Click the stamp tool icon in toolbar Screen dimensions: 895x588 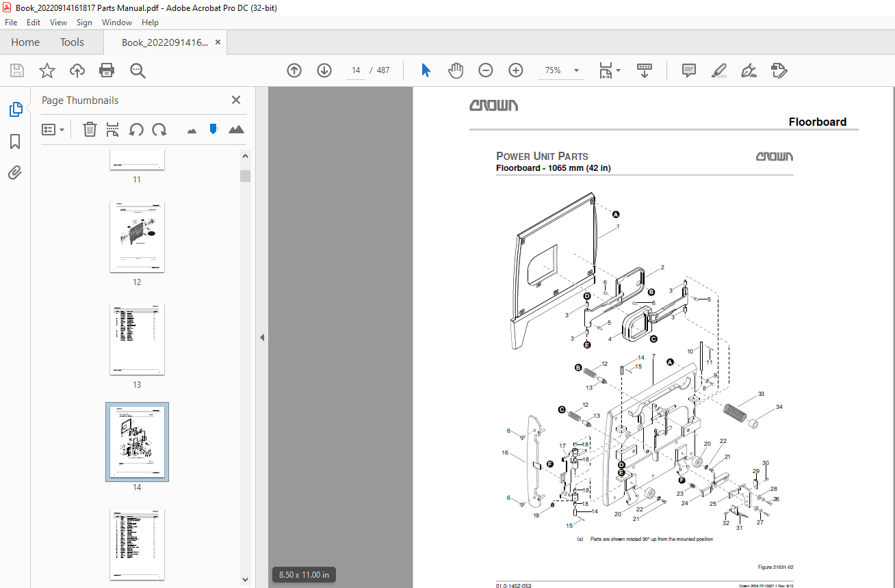779,70
